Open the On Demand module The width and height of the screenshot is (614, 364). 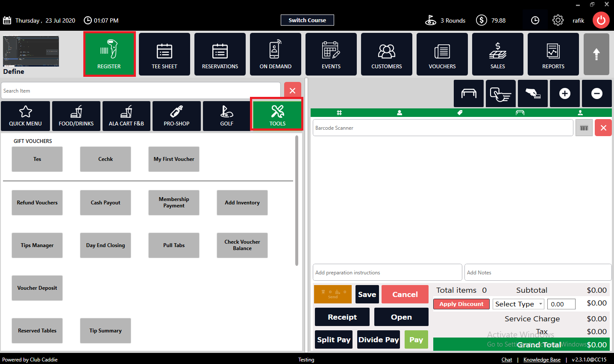(x=276, y=54)
